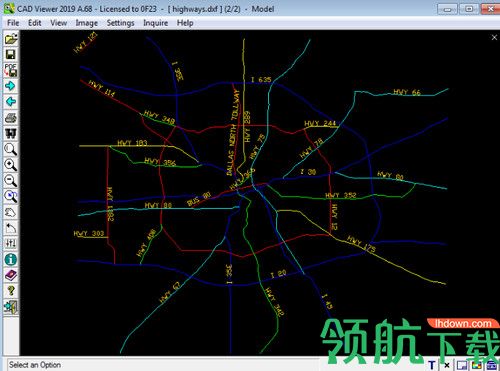Click the 'HWY 408' label
This screenshot has height=371, width=500.
pyautogui.click(x=146, y=242)
